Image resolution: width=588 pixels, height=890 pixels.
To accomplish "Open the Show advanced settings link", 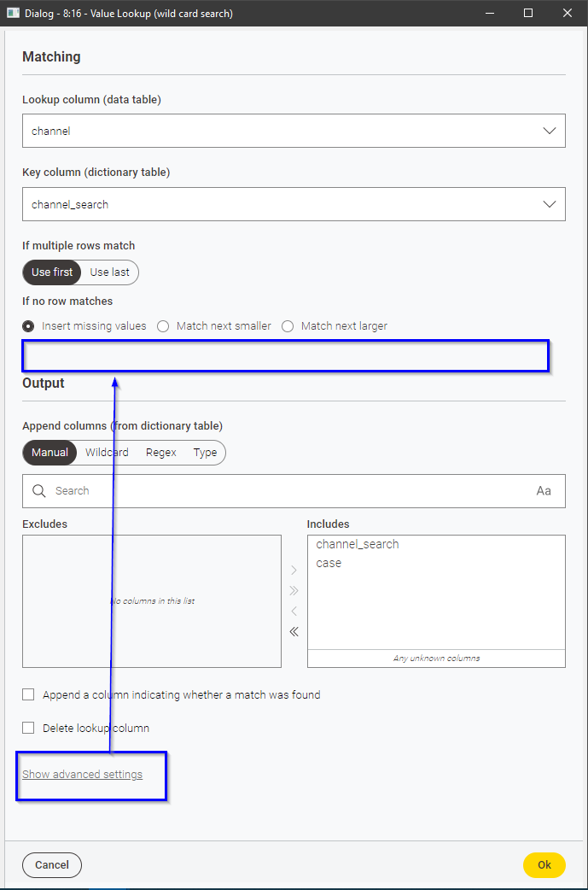I will 82,774.
